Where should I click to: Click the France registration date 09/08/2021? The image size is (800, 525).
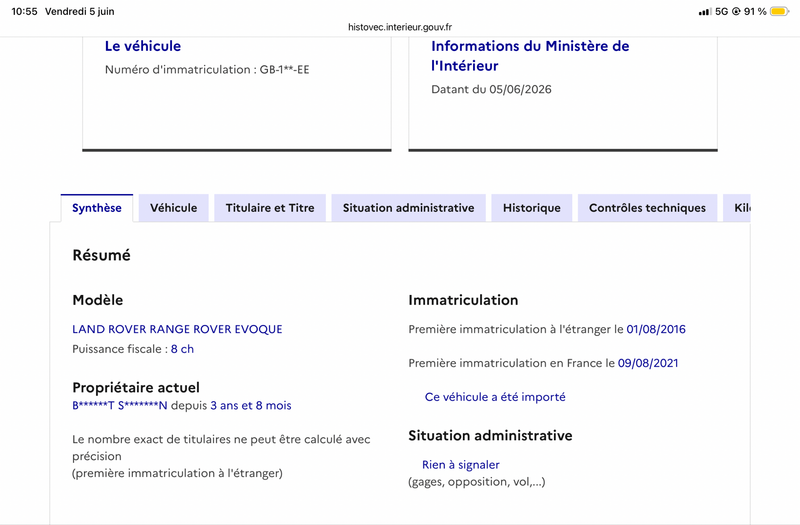648,363
